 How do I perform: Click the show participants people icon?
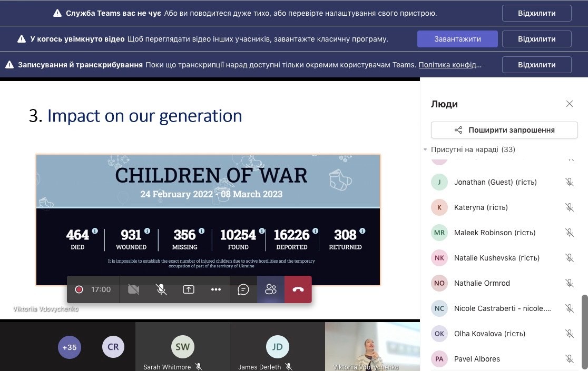tap(271, 289)
